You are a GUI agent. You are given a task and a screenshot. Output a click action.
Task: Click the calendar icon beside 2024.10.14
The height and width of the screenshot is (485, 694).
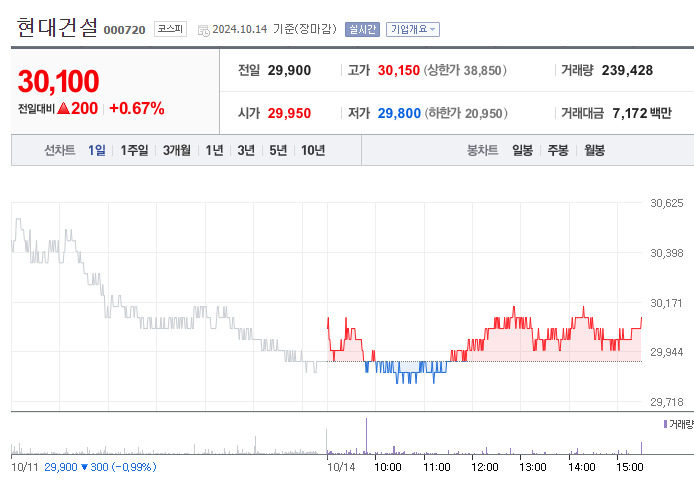click(204, 30)
